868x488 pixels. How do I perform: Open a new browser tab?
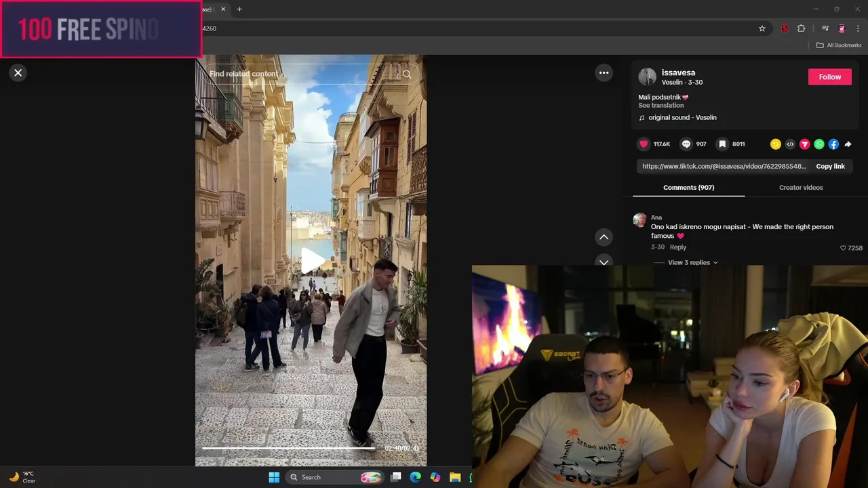239,9
